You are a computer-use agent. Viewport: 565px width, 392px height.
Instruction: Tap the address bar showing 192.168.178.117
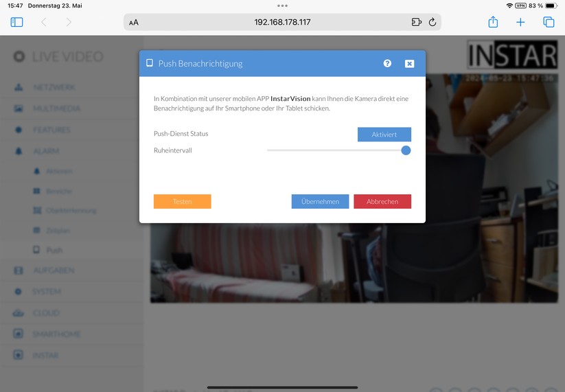(x=282, y=22)
